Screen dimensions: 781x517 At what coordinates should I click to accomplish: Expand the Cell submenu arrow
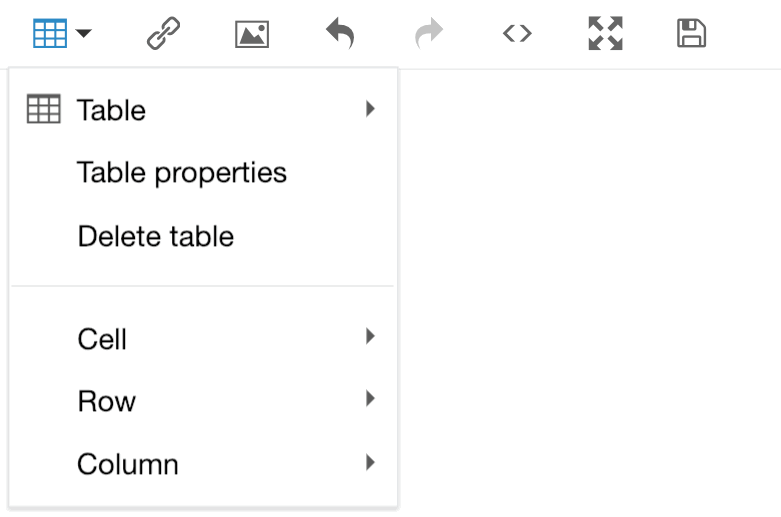tap(370, 336)
